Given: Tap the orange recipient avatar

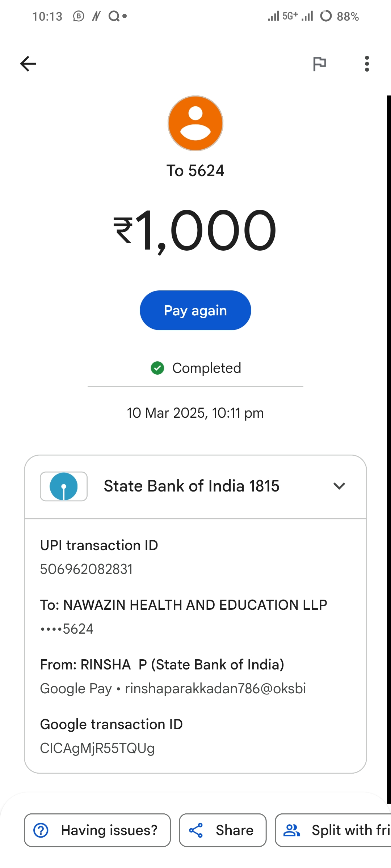Looking at the screenshot, I should click(x=195, y=123).
